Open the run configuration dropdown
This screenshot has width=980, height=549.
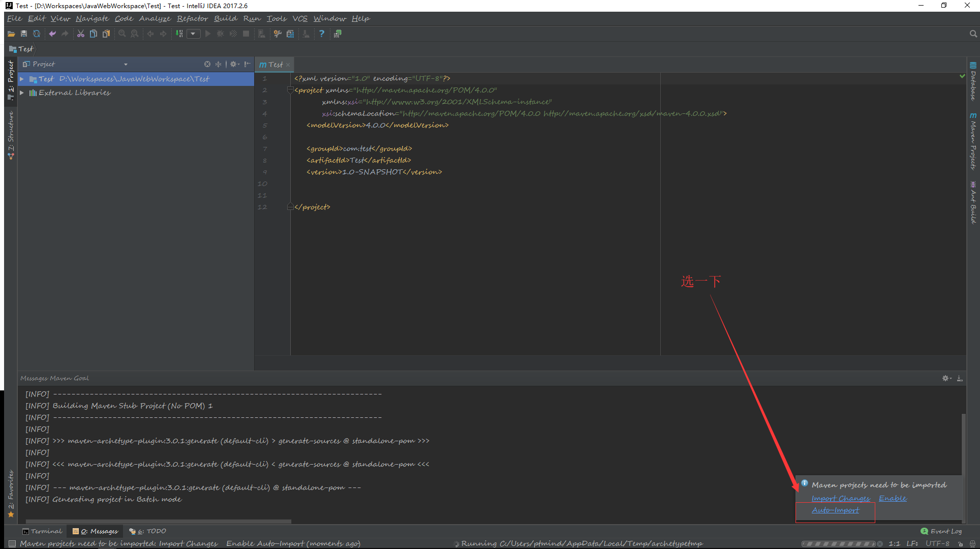click(x=193, y=34)
